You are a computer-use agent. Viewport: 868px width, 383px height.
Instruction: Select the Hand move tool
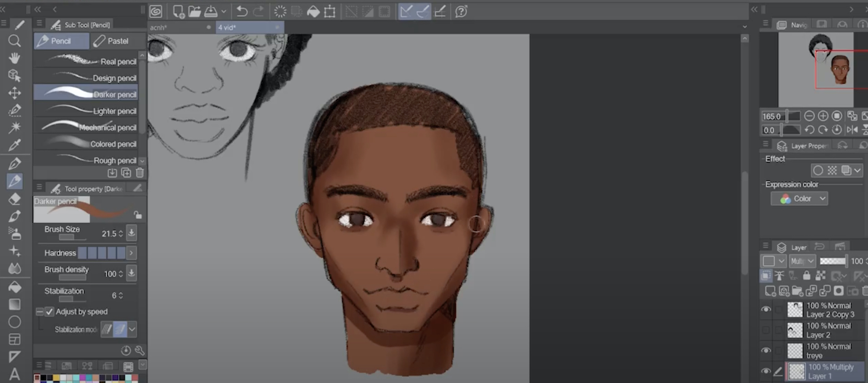(x=14, y=58)
